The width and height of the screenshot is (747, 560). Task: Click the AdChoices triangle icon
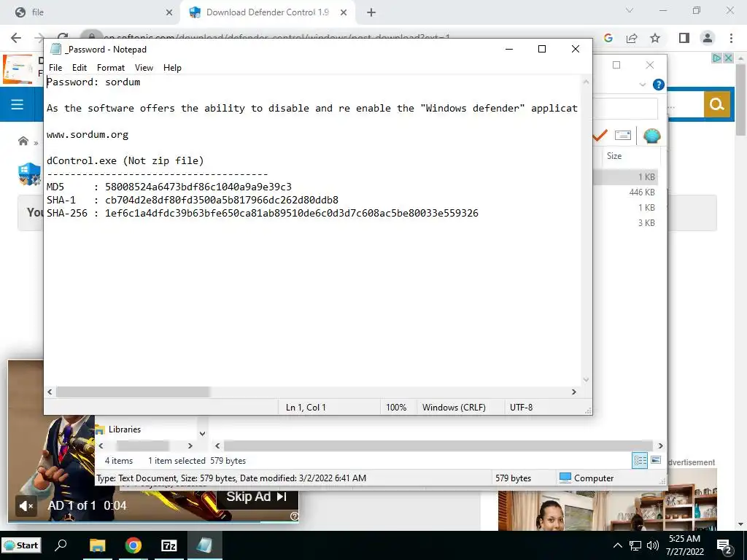[716, 58]
